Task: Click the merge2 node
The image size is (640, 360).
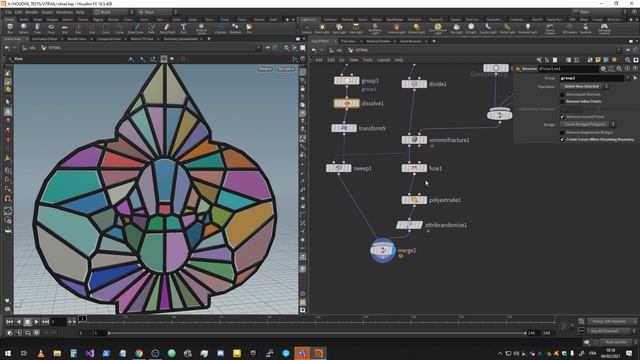Action: click(x=383, y=250)
